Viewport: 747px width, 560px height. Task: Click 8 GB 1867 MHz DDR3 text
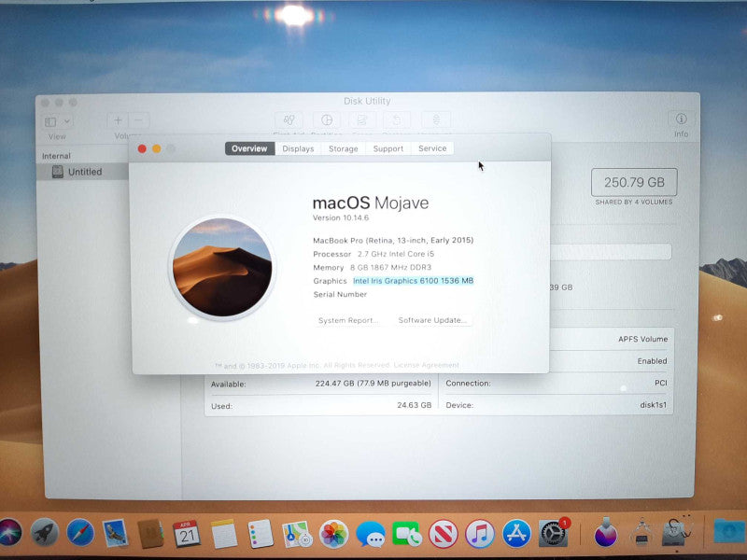point(390,268)
